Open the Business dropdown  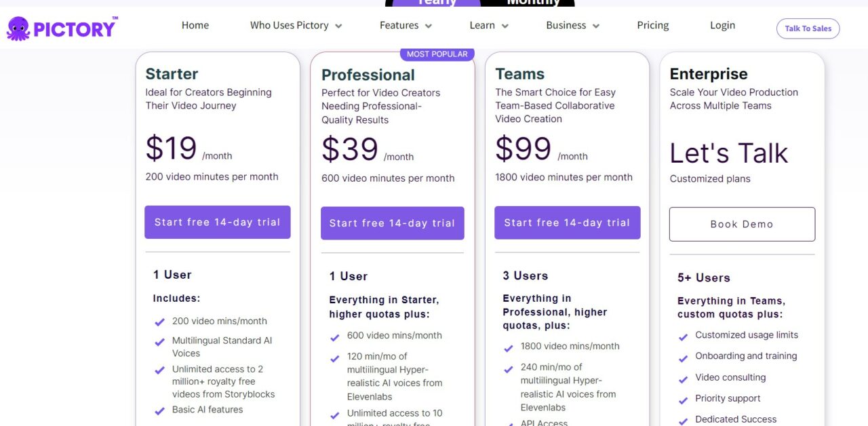(596, 25)
